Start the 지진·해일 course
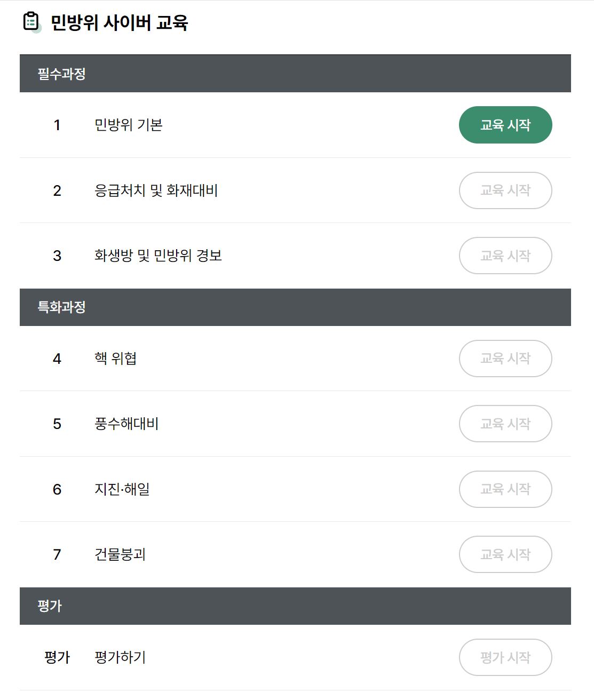Image resolution: width=594 pixels, height=700 pixels. [505, 489]
